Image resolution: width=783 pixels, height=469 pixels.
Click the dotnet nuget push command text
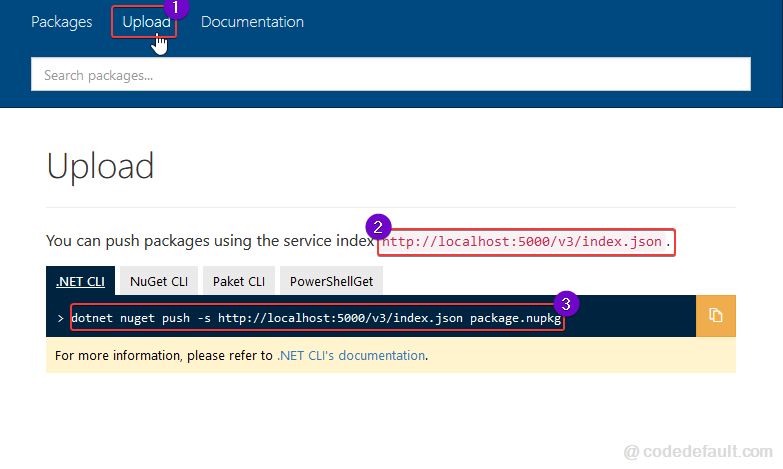316,318
